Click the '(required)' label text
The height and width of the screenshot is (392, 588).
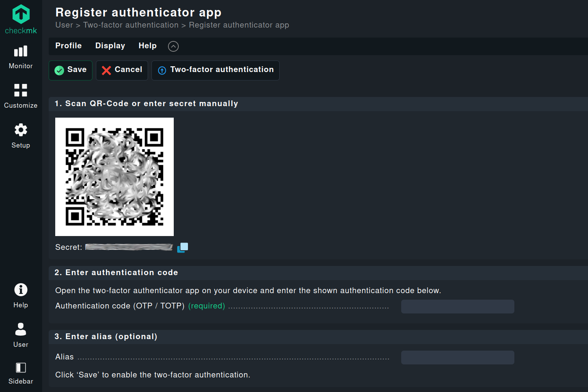207,306
